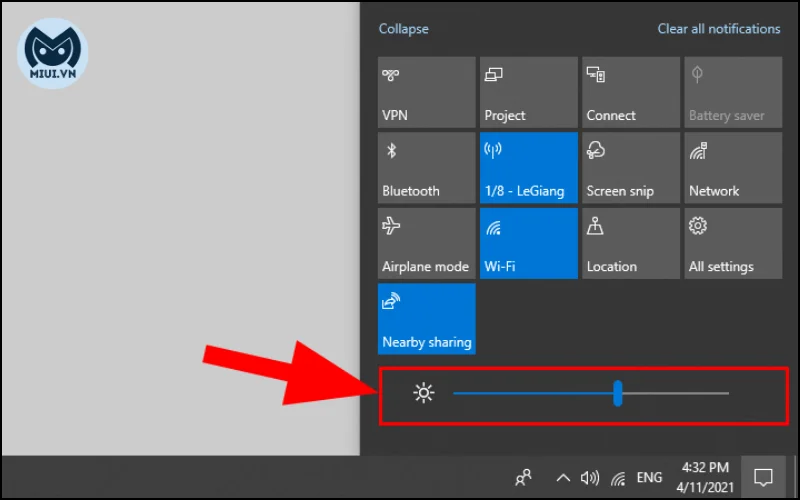This screenshot has width=800, height=500.
Task: Expand hidden system tray icons chevron
Action: (x=563, y=479)
